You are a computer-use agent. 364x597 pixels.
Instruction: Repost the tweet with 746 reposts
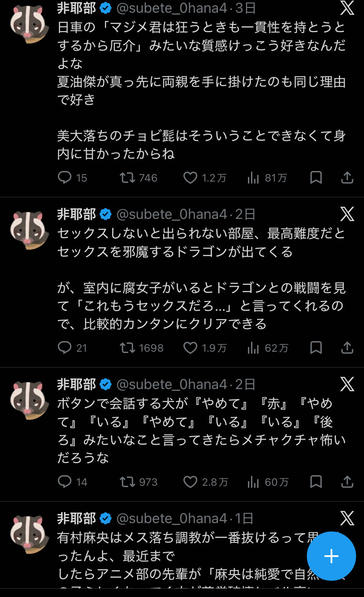coord(127,178)
